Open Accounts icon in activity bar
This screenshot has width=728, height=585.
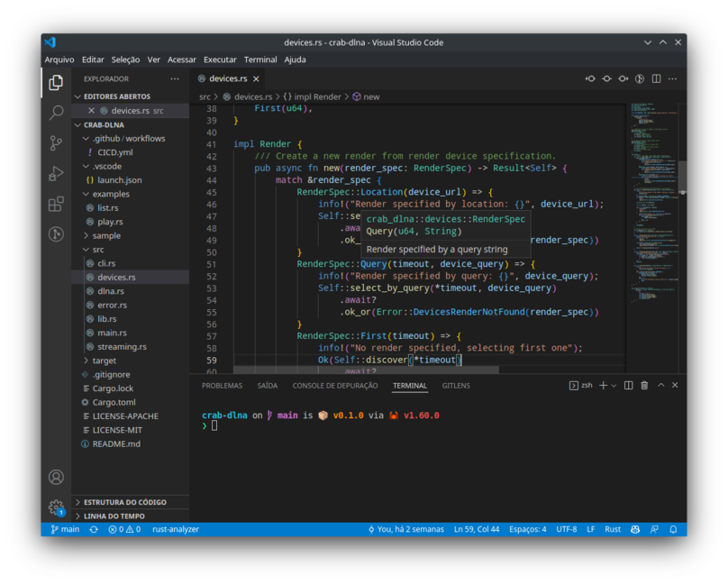point(56,477)
